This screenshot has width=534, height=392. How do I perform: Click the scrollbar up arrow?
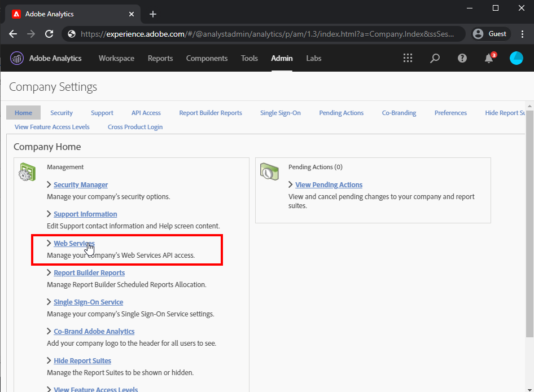(x=529, y=106)
